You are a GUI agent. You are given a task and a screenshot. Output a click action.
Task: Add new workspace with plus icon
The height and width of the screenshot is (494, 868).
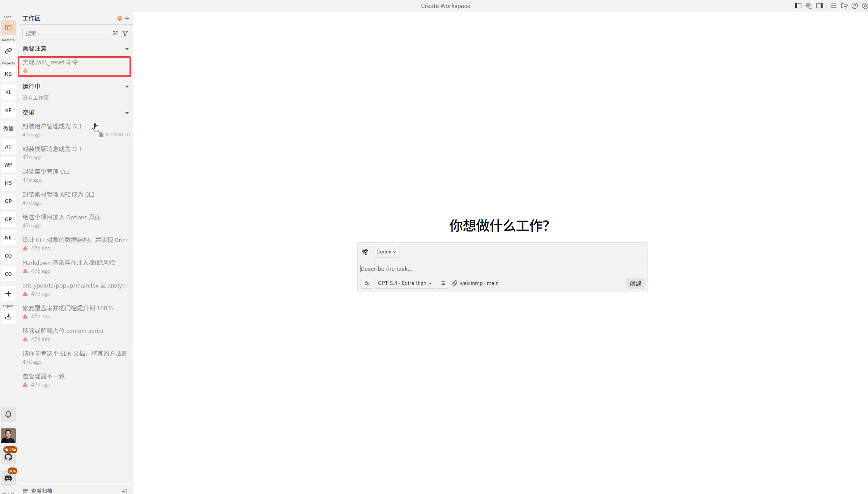pos(127,18)
